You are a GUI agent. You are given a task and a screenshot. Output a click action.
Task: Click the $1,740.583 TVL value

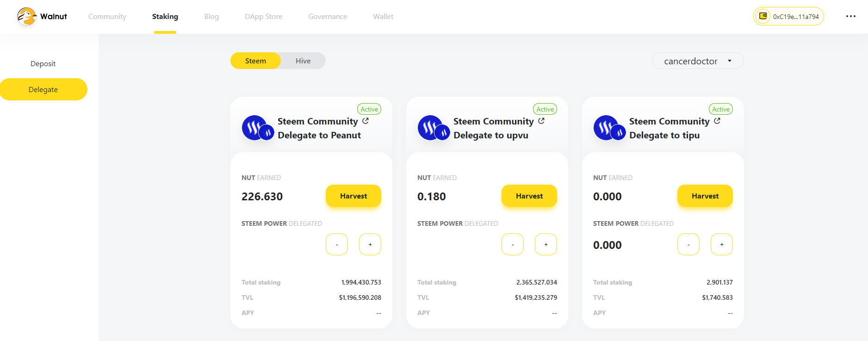[717, 298]
